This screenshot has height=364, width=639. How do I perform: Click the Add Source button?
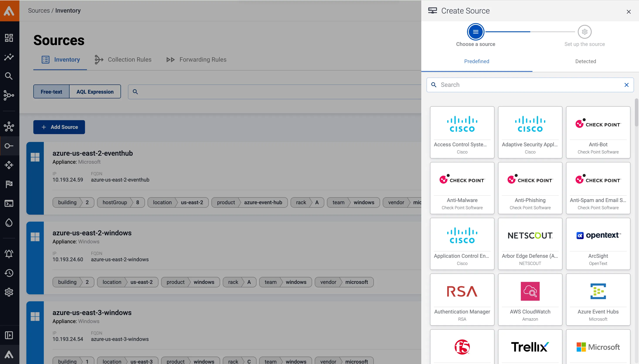pos(59,127)
